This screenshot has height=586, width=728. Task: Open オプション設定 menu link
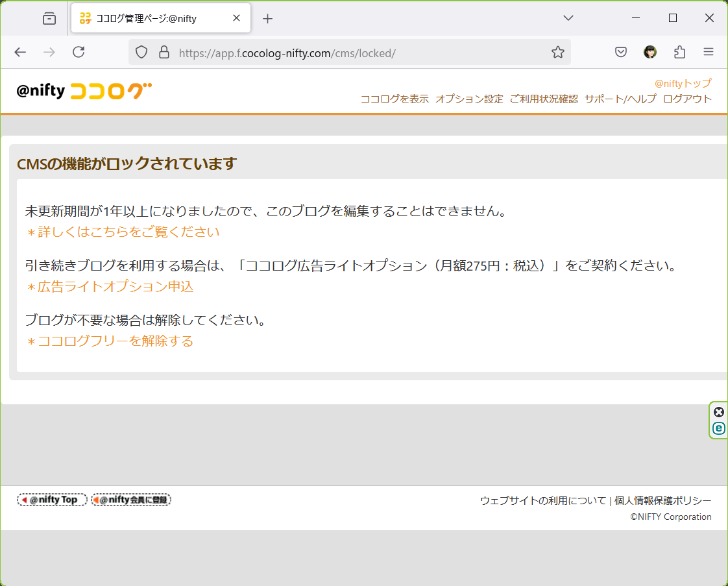point(469,99)
